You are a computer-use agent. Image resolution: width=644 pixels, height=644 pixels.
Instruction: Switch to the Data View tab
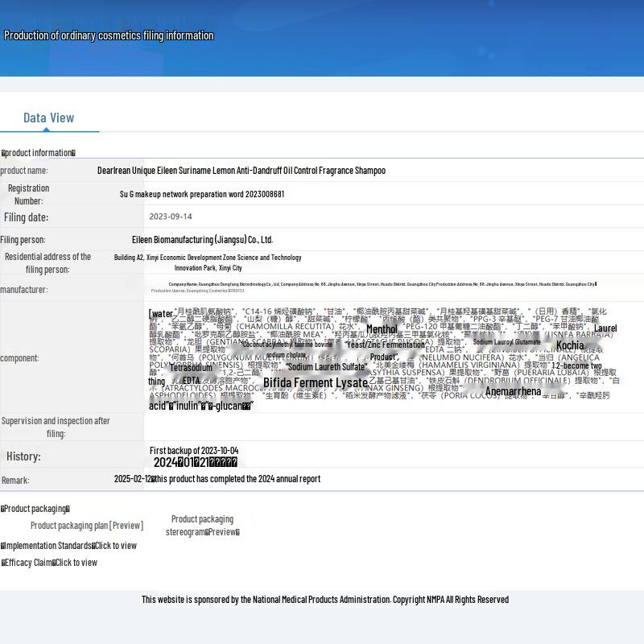click(48, 118)
